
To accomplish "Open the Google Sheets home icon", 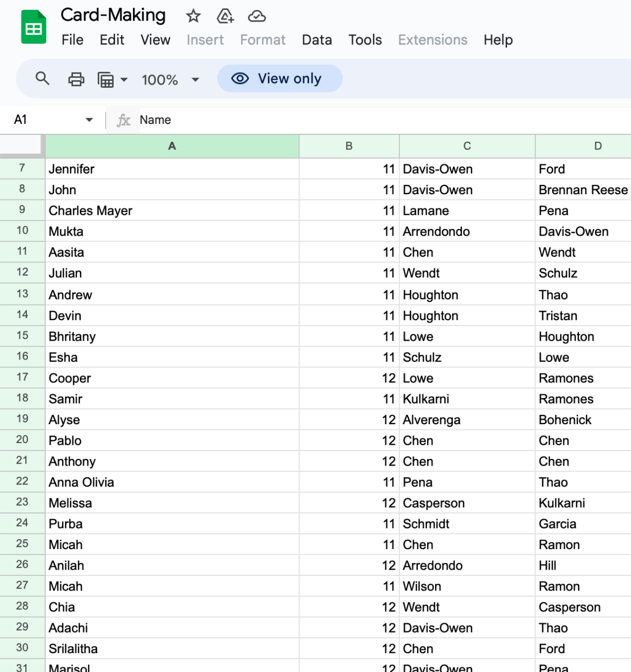I will 34,27.
